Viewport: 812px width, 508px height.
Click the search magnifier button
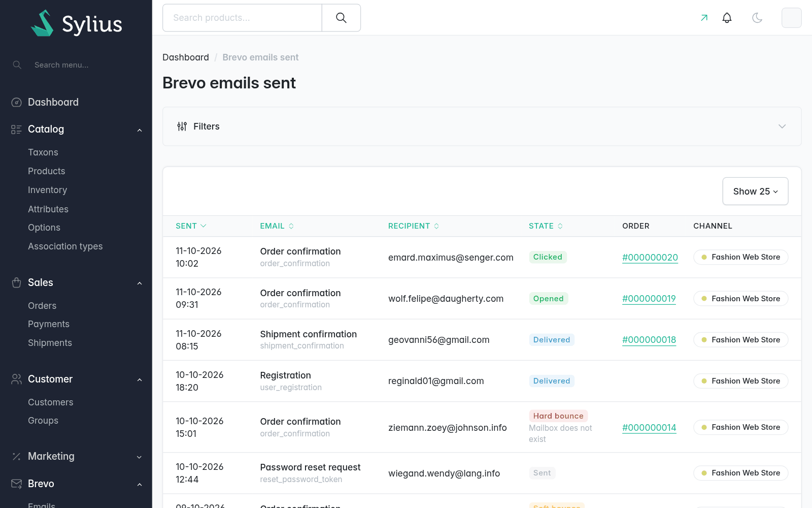pos(341,18)
